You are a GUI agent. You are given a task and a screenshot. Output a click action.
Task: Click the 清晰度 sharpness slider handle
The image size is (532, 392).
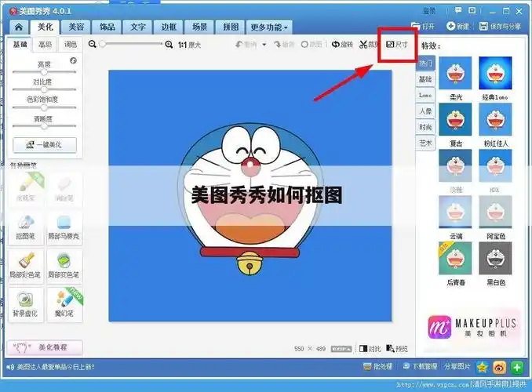[44, 125]
